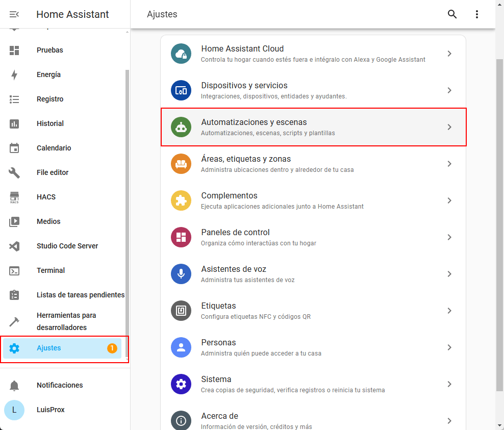Open search with the magnifier icon
Image resolution: width=504 pixels, height=430 pixels.
point(452,14)
